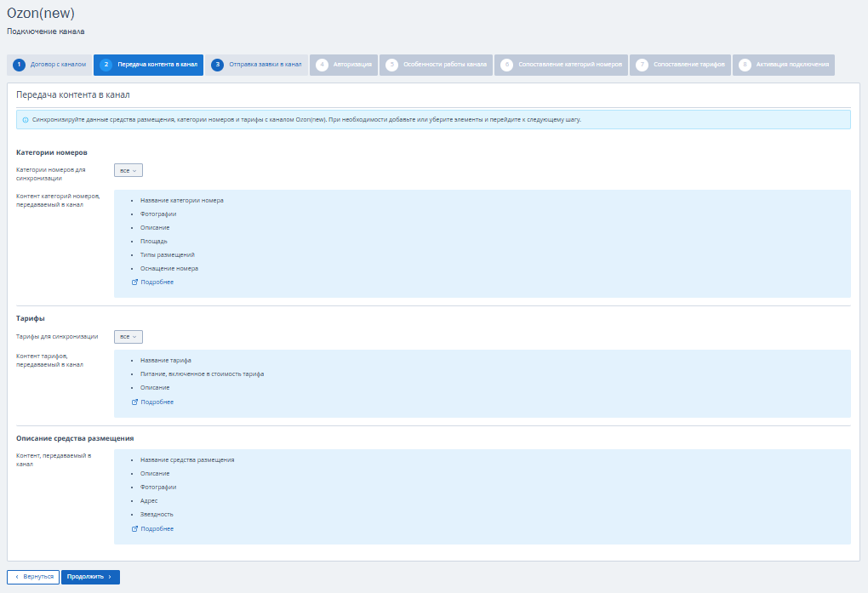Open step 6 Сопоставление категорий номеров tab
The height and width of the screenshot is (593, 868).
click(x=562, y=65)
